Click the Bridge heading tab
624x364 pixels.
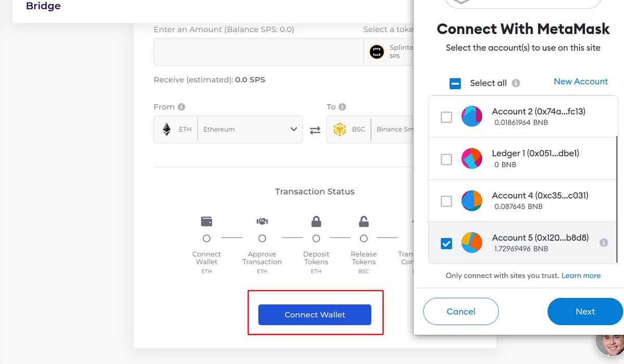(x=43, y=6)
